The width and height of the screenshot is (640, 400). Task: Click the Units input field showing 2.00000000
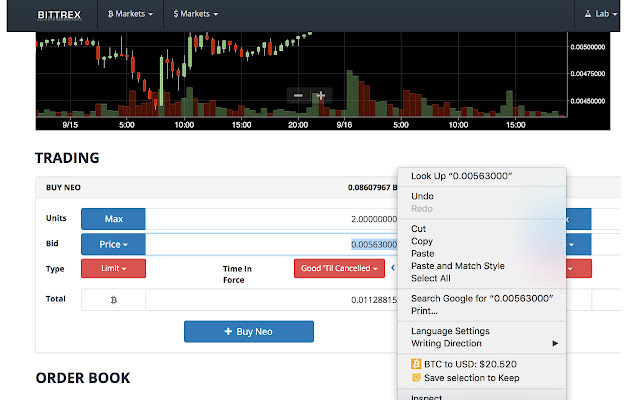[x=271, y=219]
